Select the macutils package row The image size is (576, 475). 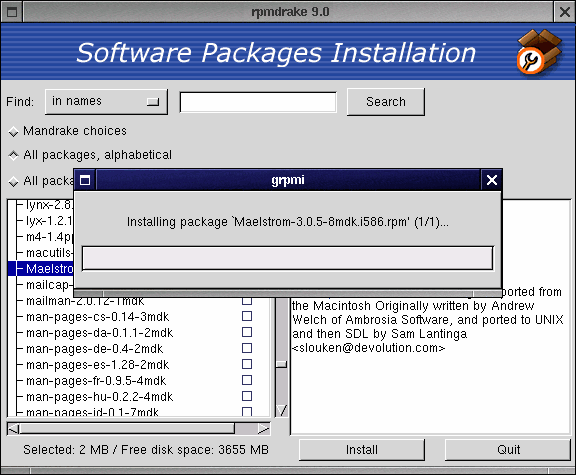pyautogui.click(x=49, y=253)
